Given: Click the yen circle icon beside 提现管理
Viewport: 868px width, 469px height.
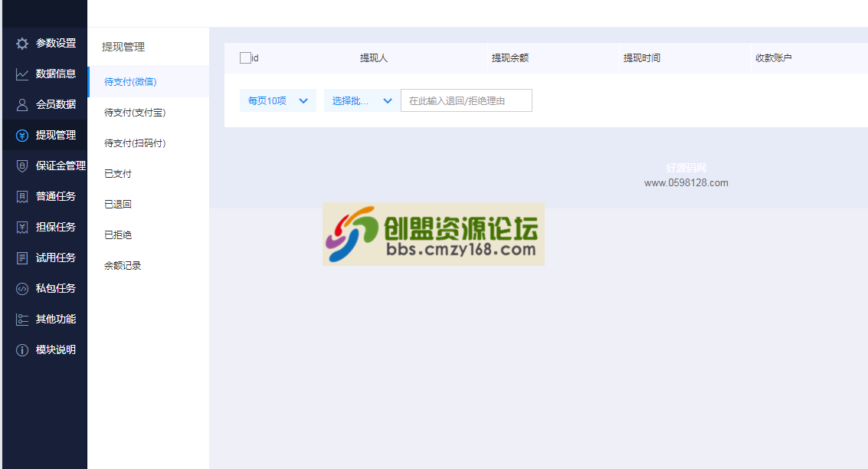Looking at the screenshot, I should [22, 136].
